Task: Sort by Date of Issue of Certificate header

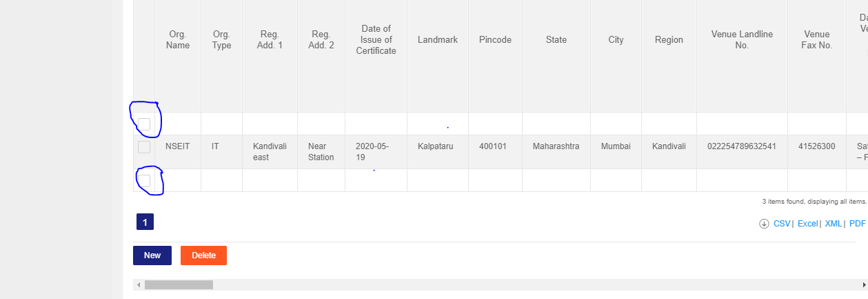Action: [x=376, y=40]
